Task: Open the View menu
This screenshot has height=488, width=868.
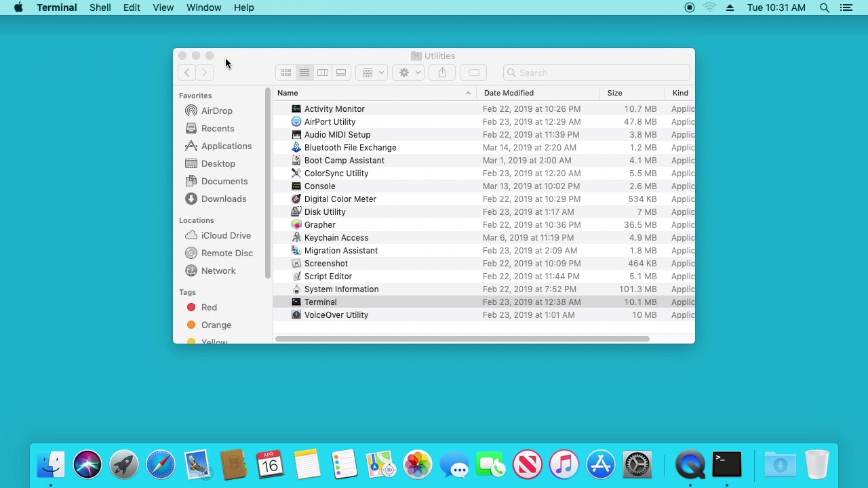Action: coord(163,7)
